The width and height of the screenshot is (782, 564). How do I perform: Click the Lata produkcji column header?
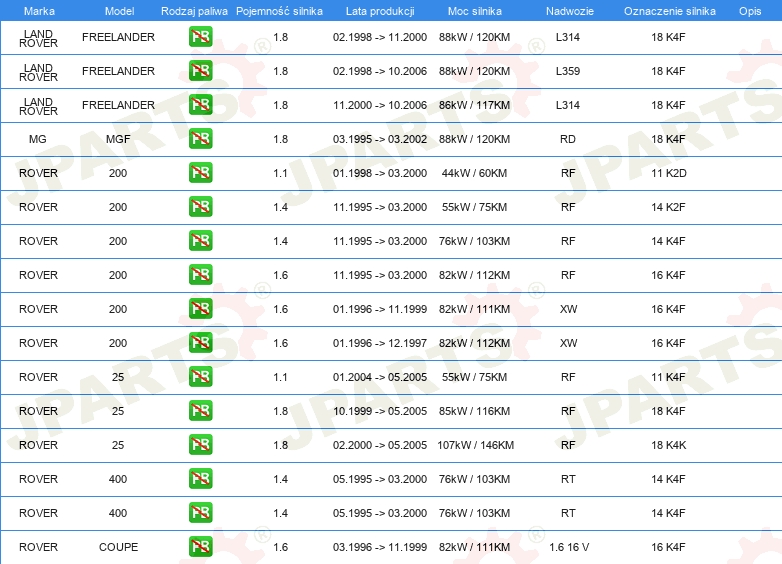click(380, 11)
